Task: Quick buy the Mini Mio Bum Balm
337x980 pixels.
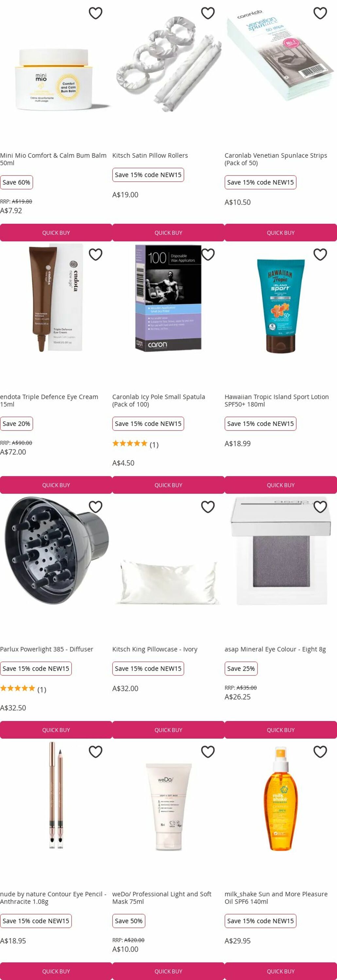Action: (56, 233)
